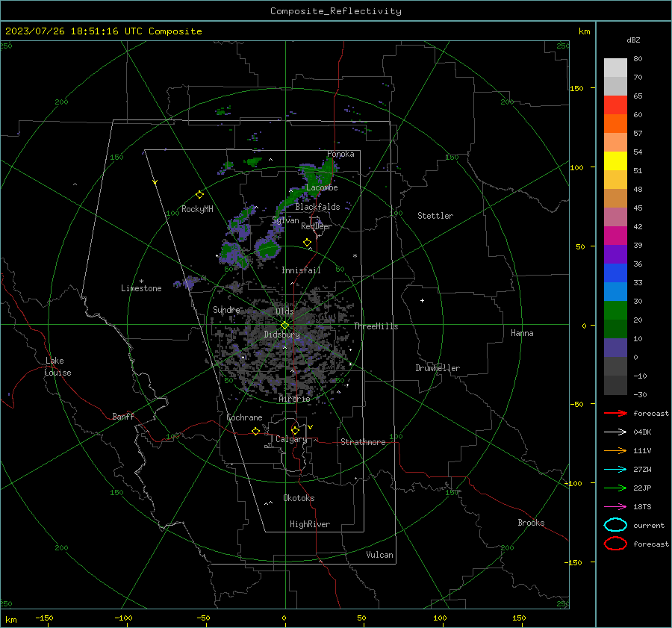The image size is (672, 628).
Task: Select the blue swatch between 36 and 33
Action: pos(615,273)
